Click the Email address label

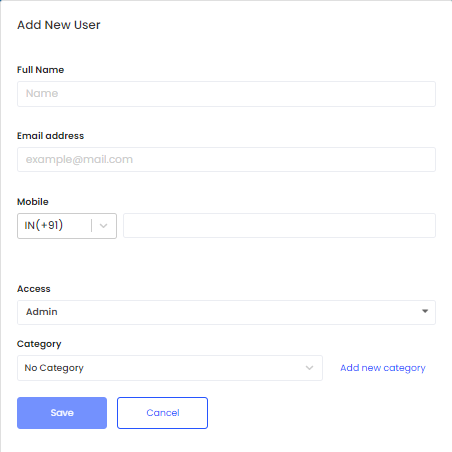pyautogui.click(x=50, y=136)
